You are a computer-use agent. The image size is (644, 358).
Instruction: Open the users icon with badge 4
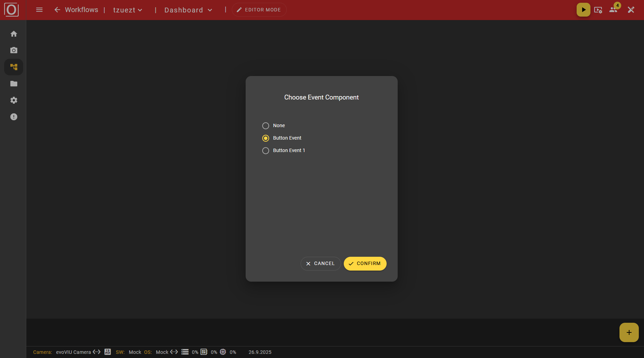coord(614,10)
